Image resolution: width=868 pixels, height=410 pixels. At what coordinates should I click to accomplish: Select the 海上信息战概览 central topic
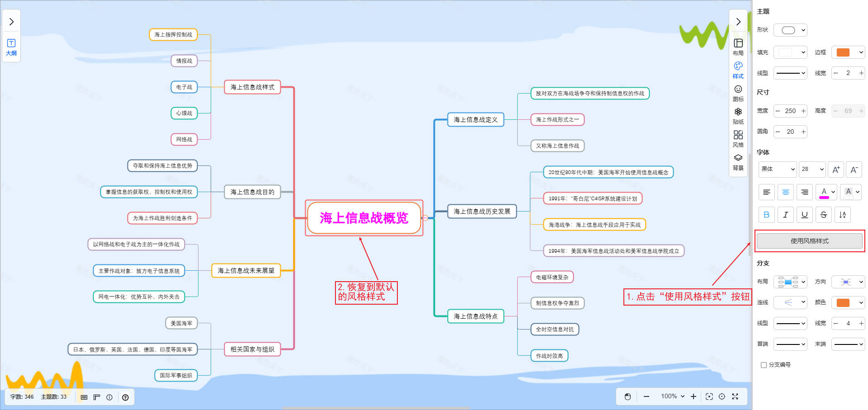click(x=364, y=218)
